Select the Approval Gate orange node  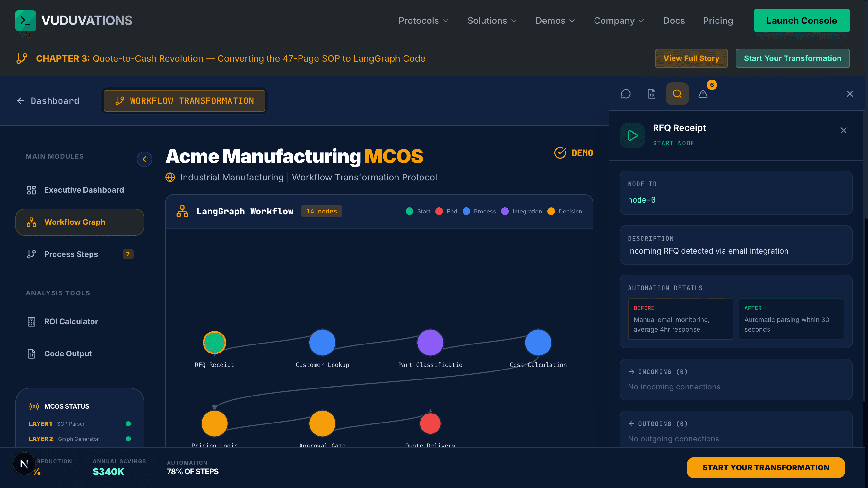pyautogui.click(x=322, y=423)
